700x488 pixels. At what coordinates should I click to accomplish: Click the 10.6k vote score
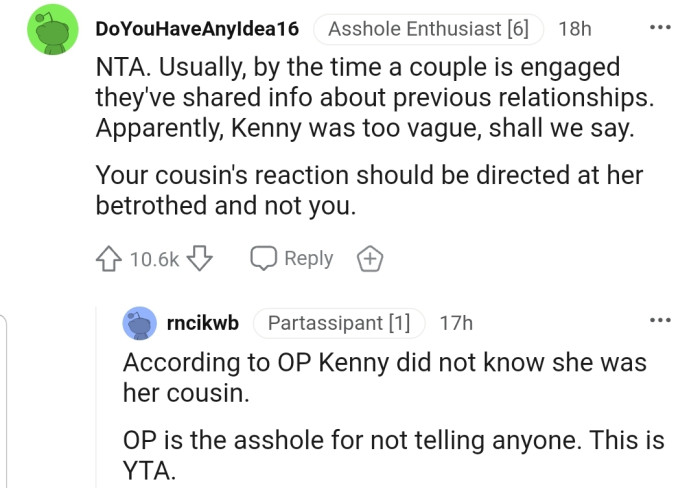pyautogui.click(x=155, y=260)
